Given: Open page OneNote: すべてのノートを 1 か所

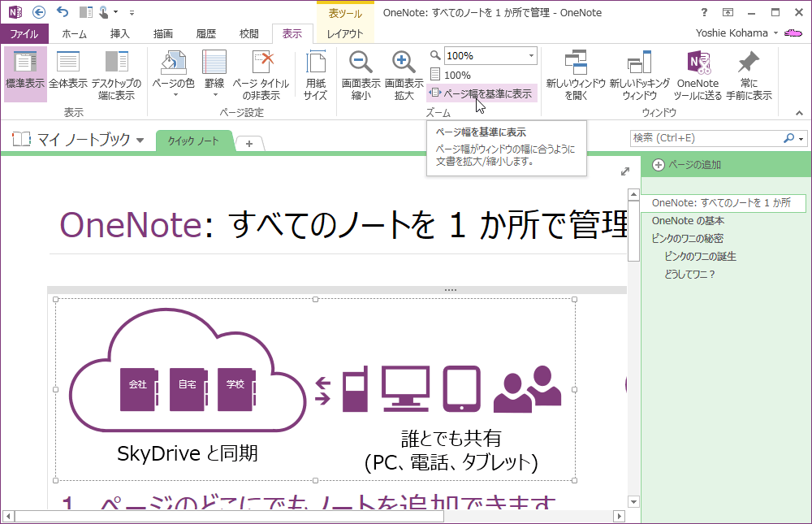Looking at the screenshot, I should point(723,202).
